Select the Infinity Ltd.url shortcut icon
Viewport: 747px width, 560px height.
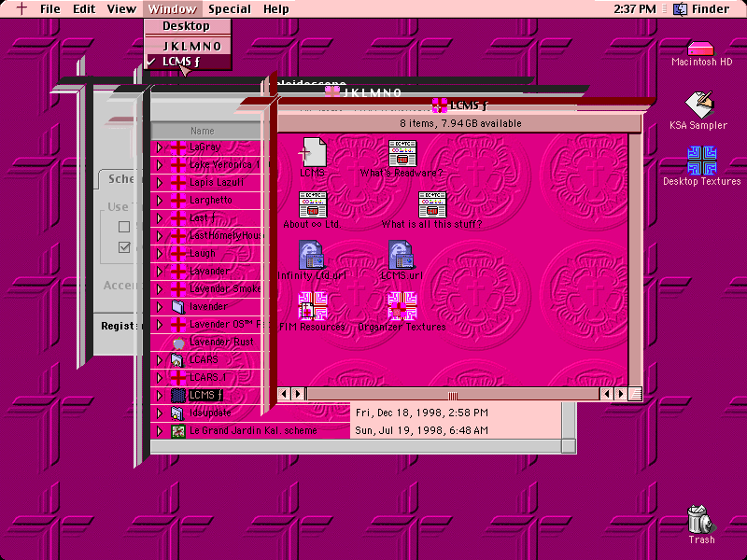click(x=311, y=255)
